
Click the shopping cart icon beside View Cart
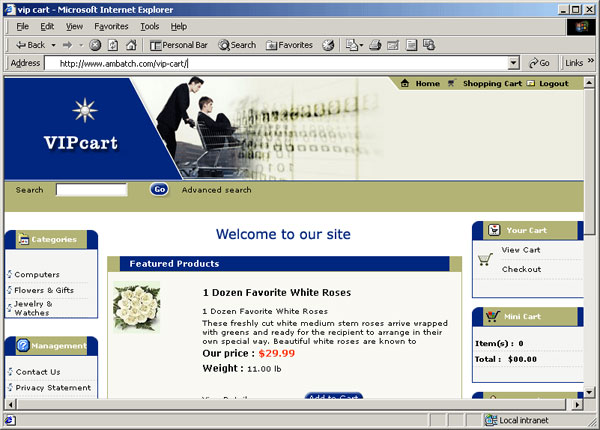(485, 259)
